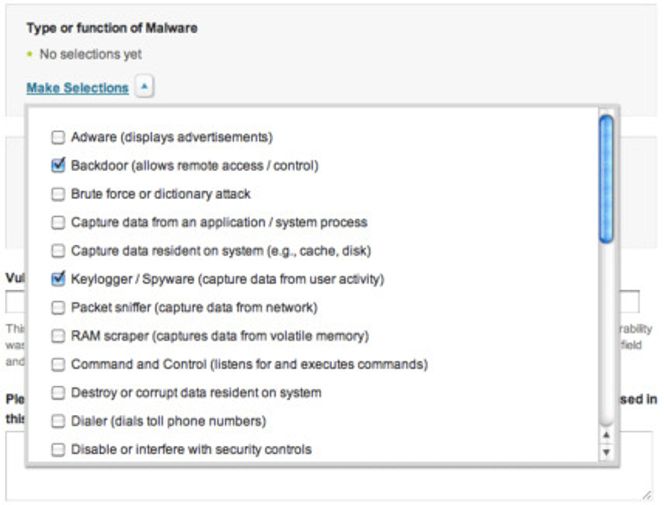This screenshot has width=664, height=505.
Task: Check the Adware (displays advertisements) checkbox
Action: [x=58, y=137]
